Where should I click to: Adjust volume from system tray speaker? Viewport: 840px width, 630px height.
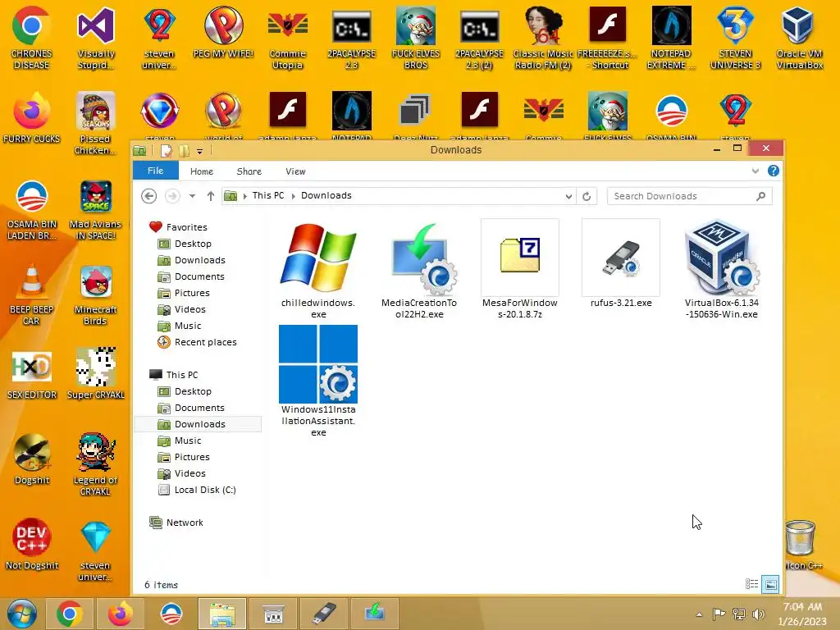point(758,614)
